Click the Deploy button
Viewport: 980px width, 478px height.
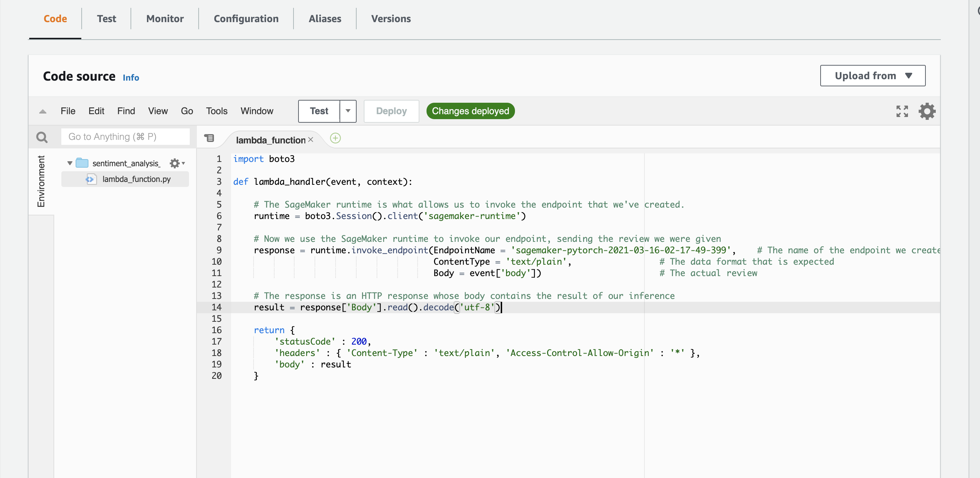[391, 111]
